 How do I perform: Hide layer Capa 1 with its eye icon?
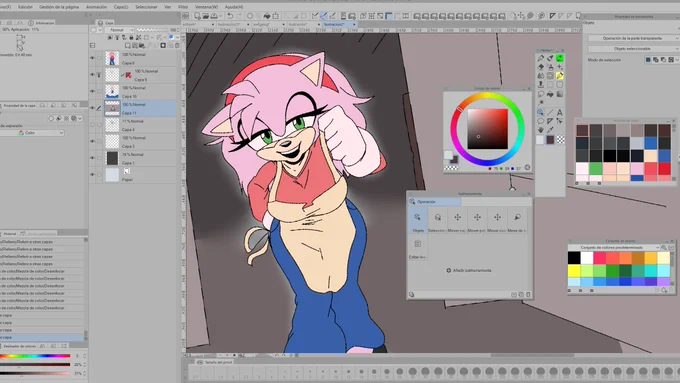pyautogui.click(x=92, y=158)
